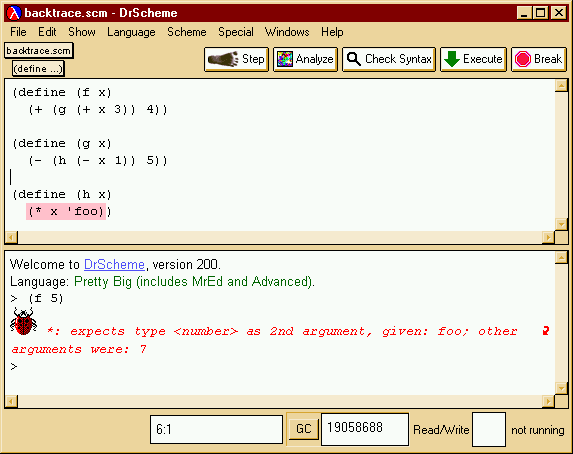
Task: Click the definitions pane scroll down arrow
Action: [x=561, y=224]
